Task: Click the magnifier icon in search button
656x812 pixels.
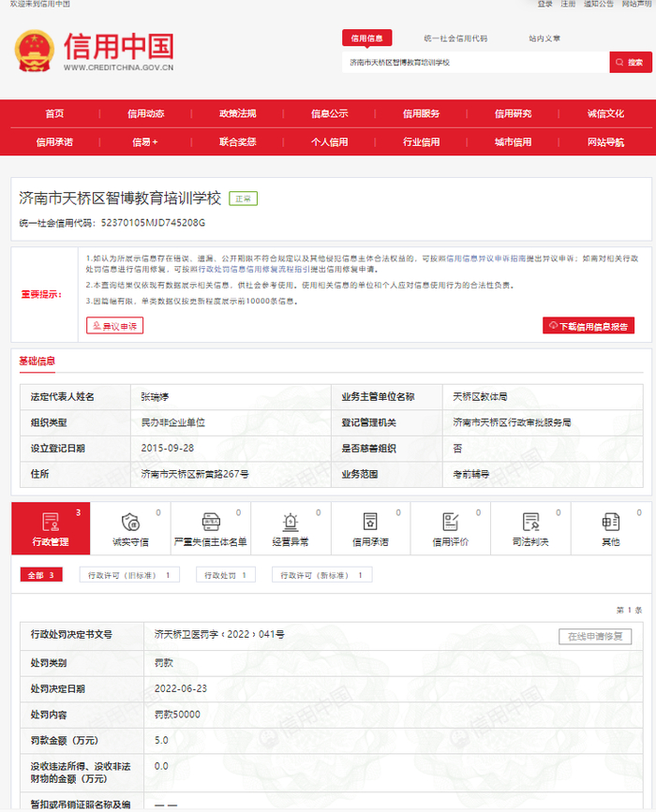Action: 619,62
